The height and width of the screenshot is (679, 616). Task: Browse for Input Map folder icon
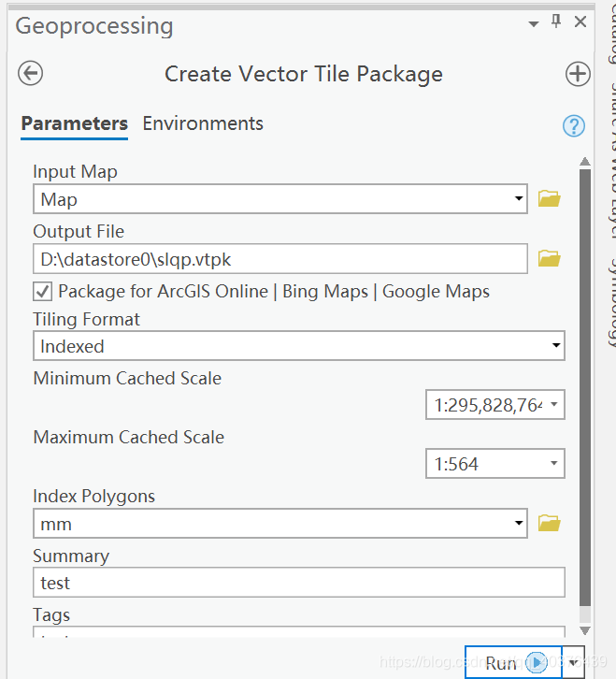(x=550, y=198)
